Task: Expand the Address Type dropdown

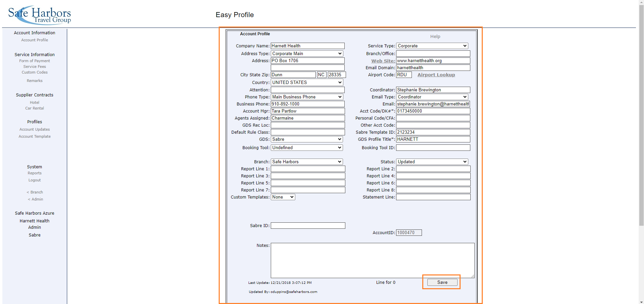Action: point(307,54)
